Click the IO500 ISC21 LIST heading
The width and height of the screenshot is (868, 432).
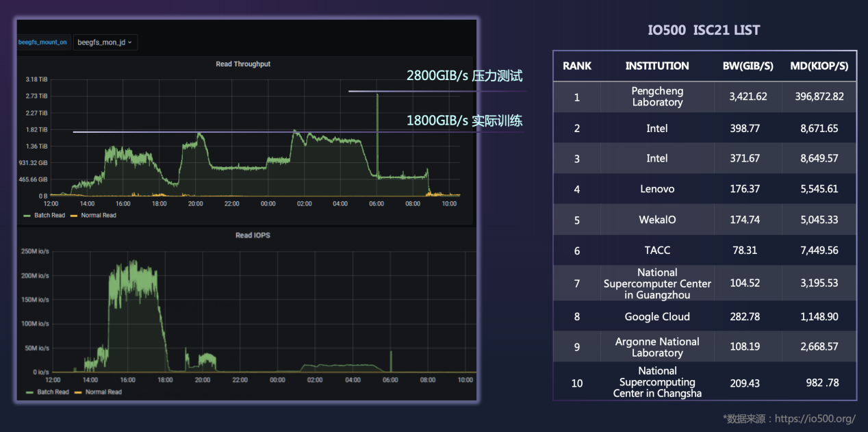[704, 31]
